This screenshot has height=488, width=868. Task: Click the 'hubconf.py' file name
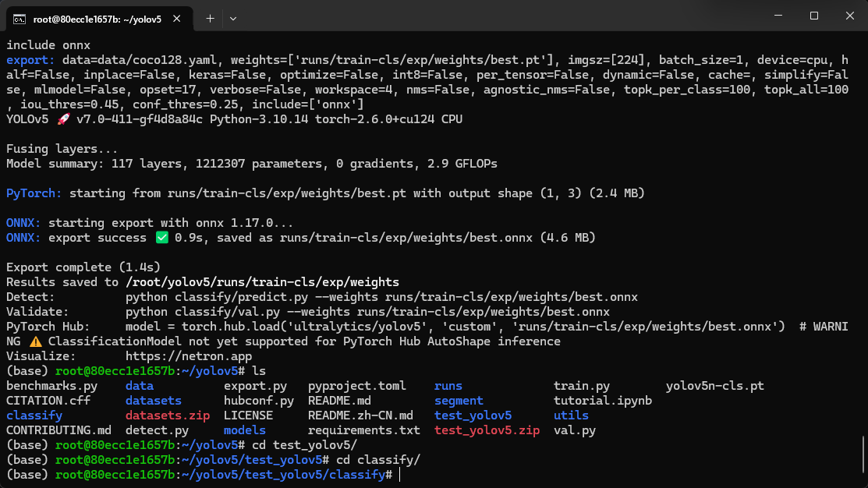(x=258, y=401)
